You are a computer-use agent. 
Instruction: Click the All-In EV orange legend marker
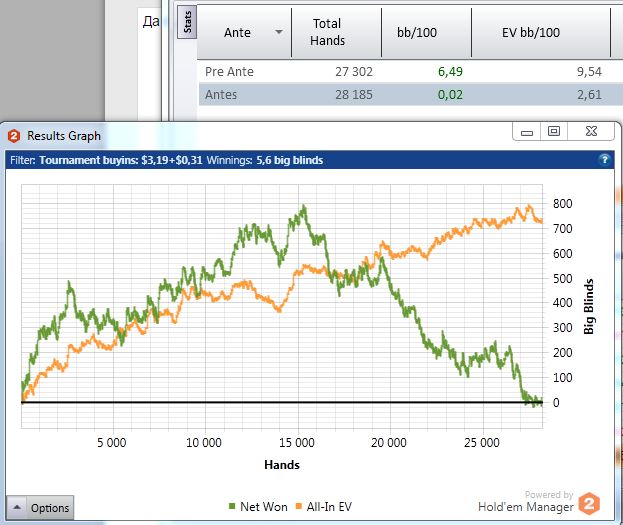299,506
